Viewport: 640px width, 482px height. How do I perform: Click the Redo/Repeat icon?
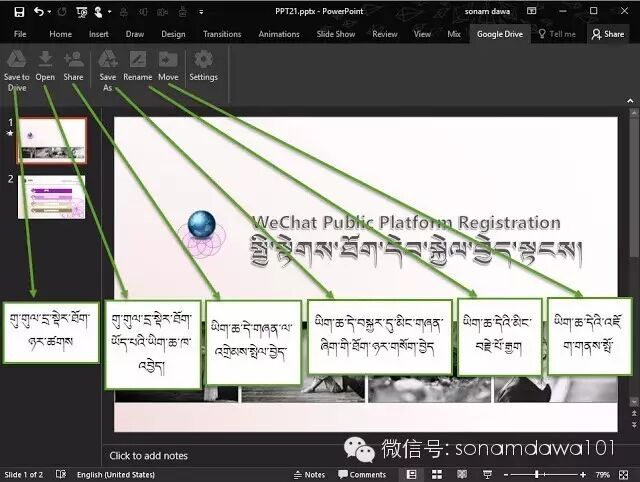pos(62,12)
